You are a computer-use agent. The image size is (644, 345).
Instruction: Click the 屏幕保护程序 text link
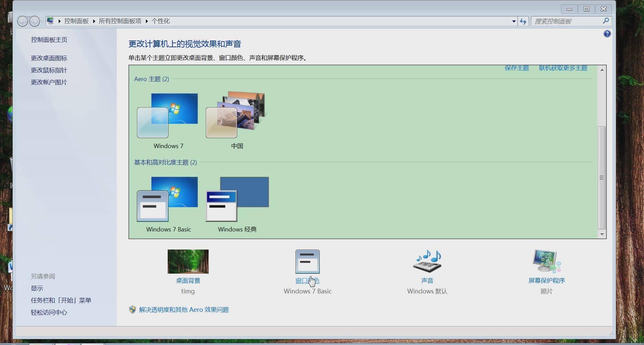coord(547,281)
